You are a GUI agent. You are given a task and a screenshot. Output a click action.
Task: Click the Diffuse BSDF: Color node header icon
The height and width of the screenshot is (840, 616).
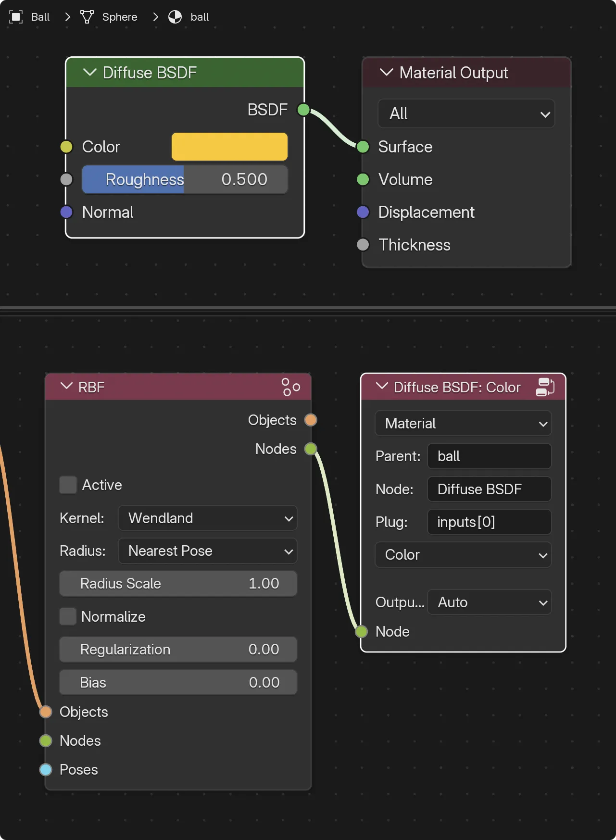click(545, 387)
